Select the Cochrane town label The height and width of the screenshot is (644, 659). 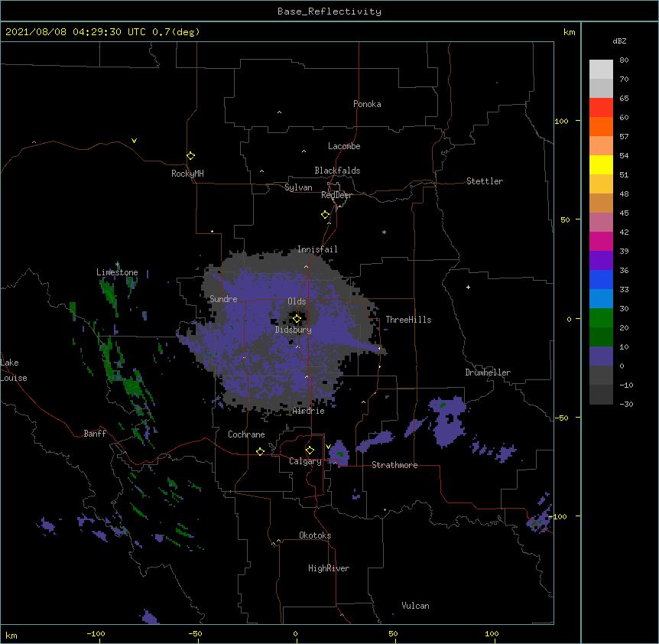[x=246, y=434]
